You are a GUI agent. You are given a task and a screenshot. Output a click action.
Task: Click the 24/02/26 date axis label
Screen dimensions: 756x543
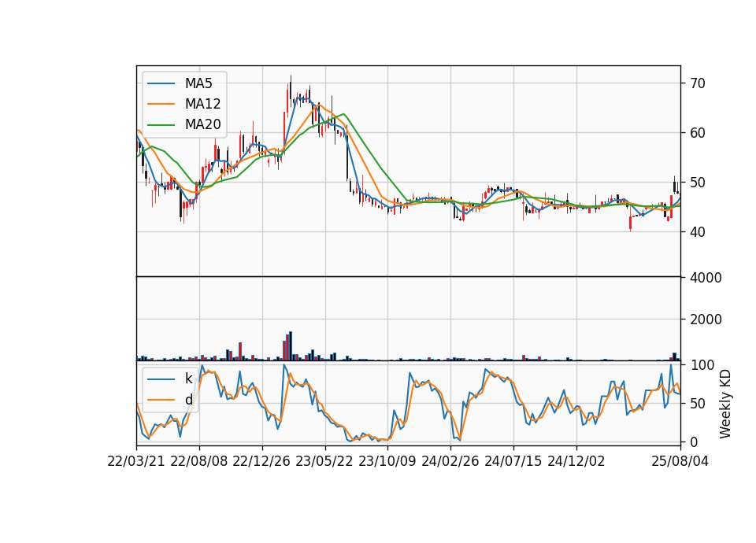(x=450, y=461)
